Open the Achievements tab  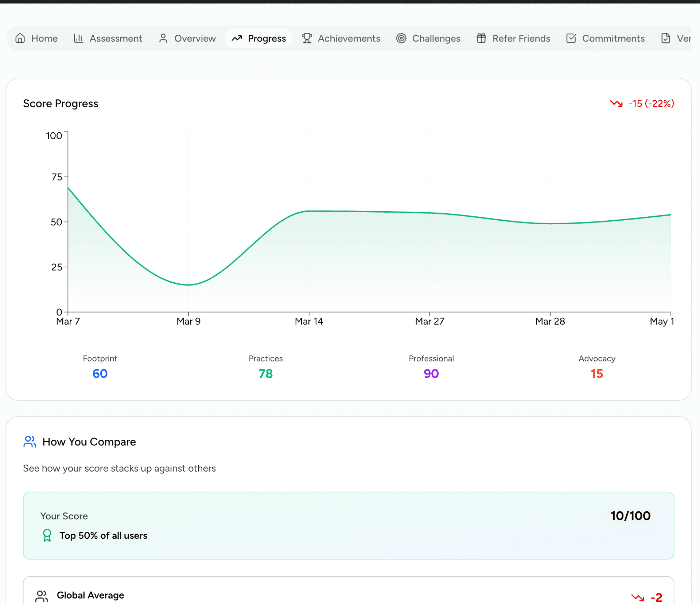[x=341, y=38]
